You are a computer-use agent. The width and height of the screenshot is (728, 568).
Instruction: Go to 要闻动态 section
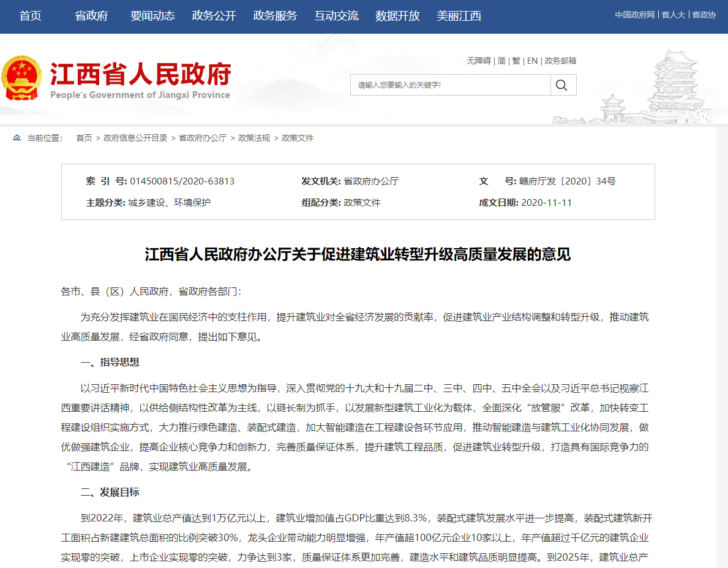pos(152,16)
